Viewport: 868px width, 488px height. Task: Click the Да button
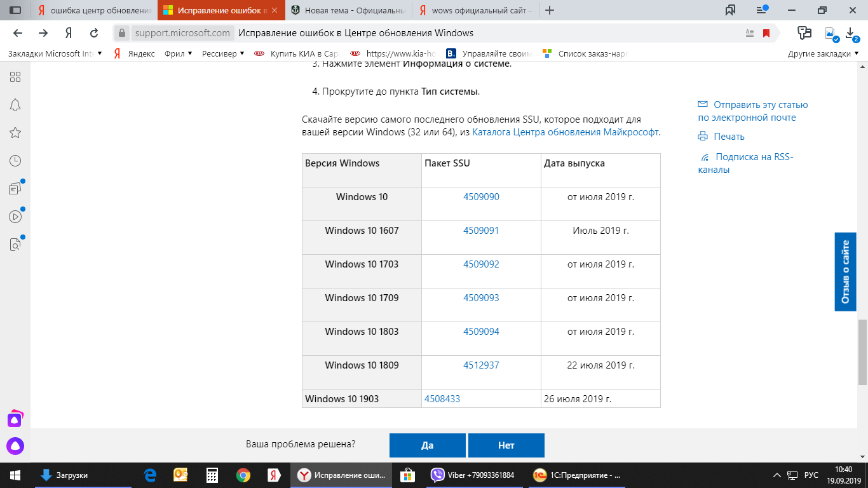(428, 445)
